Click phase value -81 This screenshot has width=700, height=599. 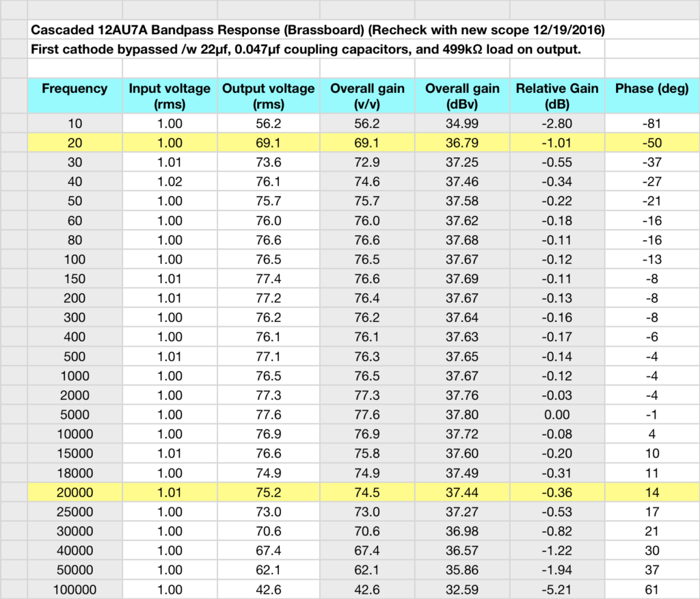click(x=651, y=123)
